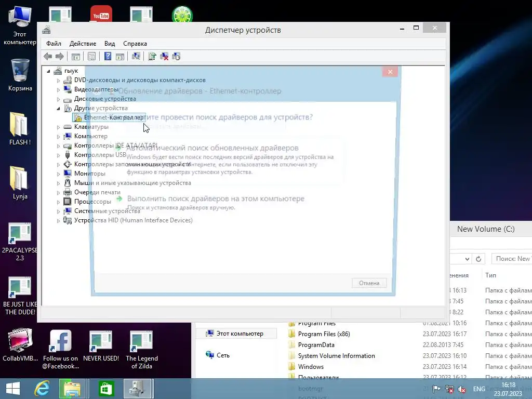The height and width of the screenshot is (399, 532).
Task: Select the Windows folder in Explorer
Action: pos(311,367)
